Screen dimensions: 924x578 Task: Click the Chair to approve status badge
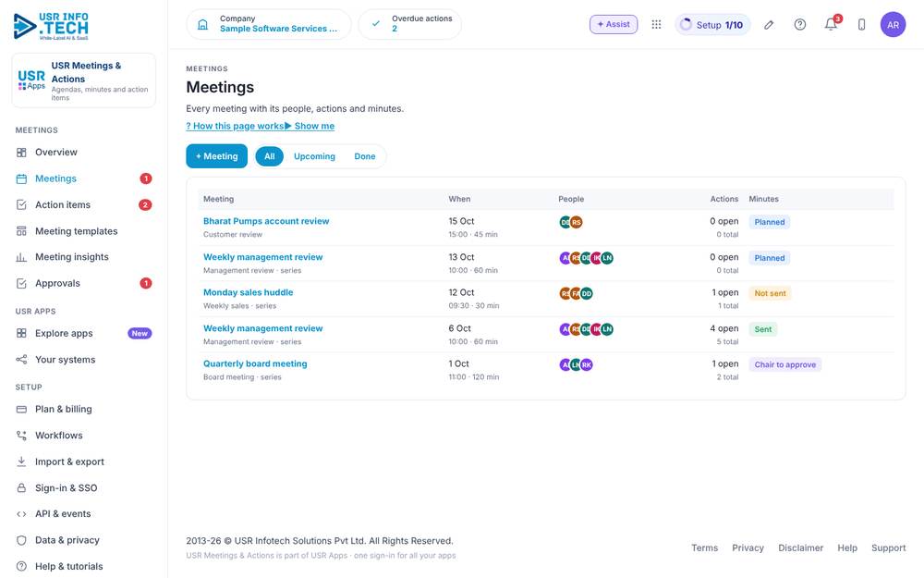(x=784, y=365)
